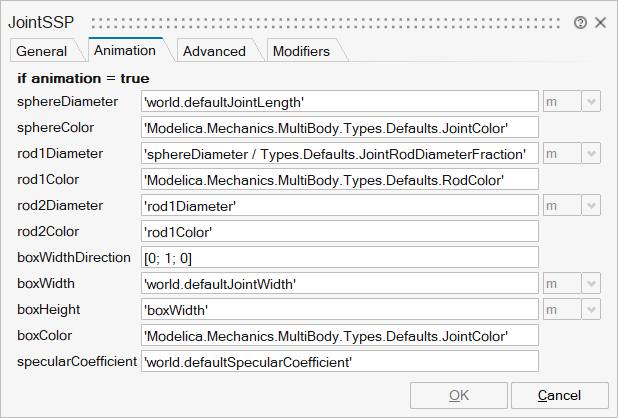This screenshot has width=618, height=418.
Task: Expand the boxHeight unit dropdown
Action: click(591, 309)
